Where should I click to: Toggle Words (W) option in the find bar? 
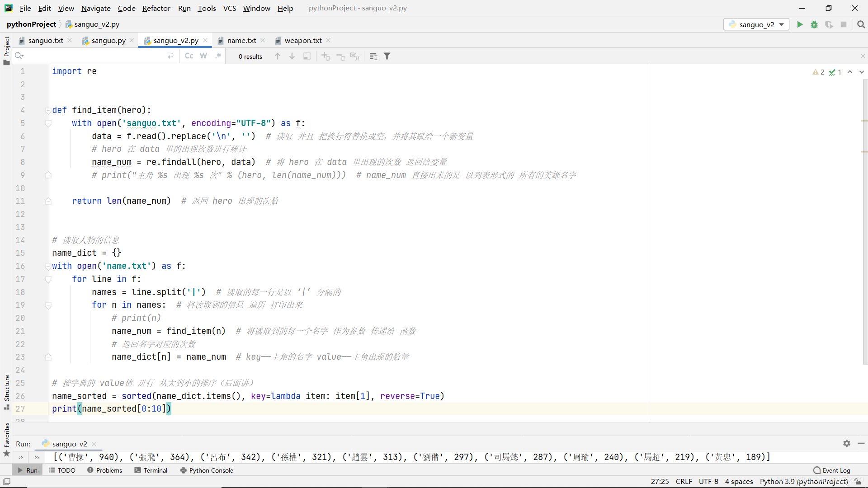(203, 56)
